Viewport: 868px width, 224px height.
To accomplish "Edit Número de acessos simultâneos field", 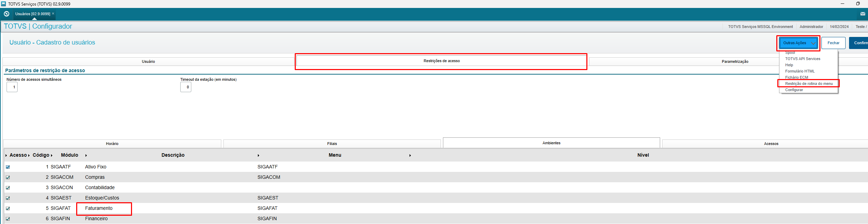I will click(x=12, y=87).
